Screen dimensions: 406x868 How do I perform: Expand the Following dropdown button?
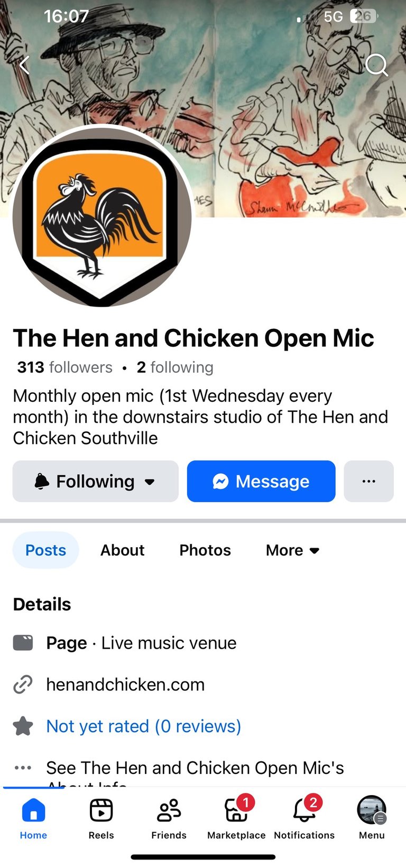(x=96, y=481)
